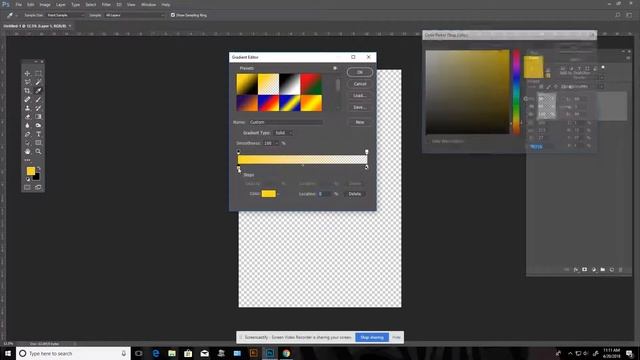
Task: Expand the Smoothness value arrow
Action: pyautogui.click(x=277, y=143)
